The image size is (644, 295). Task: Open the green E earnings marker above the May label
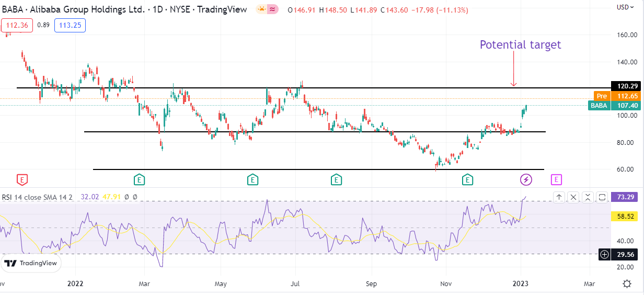252,180
